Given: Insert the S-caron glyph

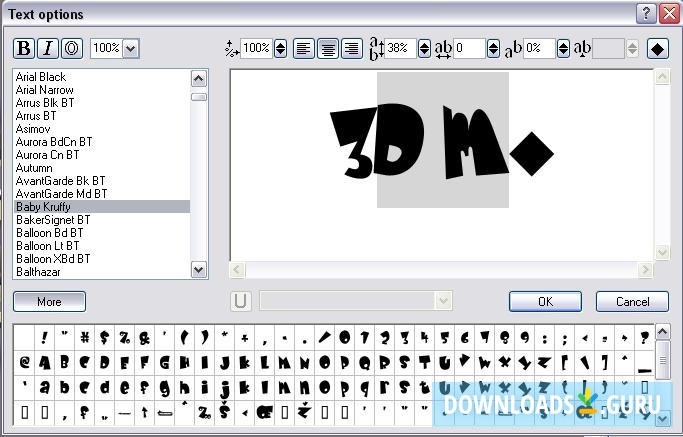Looking at the screenshot, I should pyautogui.click(x=224, y=412).
